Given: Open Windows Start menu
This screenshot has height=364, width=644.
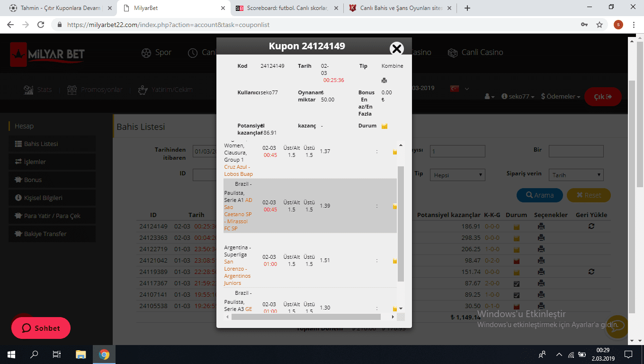Looking at the screenshot, I should [x=11, y=355].
